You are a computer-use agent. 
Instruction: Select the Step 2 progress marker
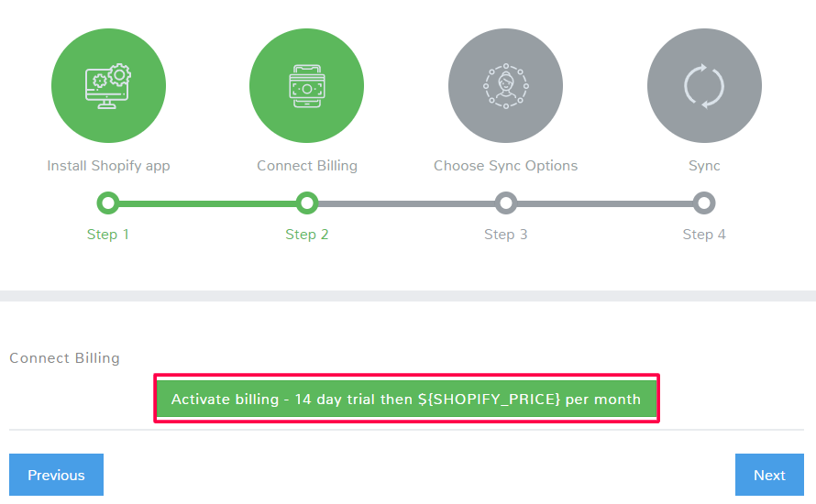point(307,203)
